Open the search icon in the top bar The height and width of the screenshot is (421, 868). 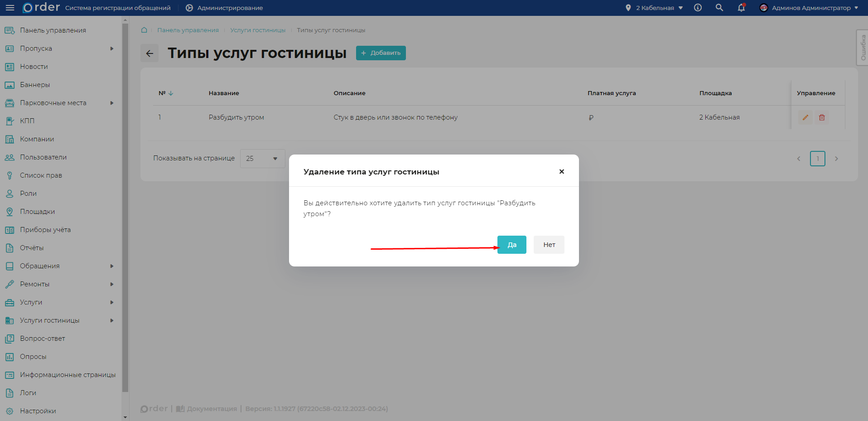click(719, 8)
